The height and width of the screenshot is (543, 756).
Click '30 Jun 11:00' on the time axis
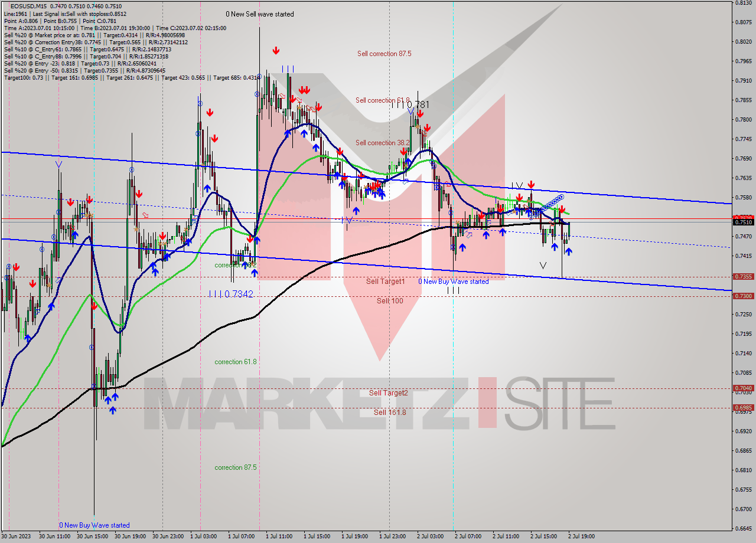point(56,537)
